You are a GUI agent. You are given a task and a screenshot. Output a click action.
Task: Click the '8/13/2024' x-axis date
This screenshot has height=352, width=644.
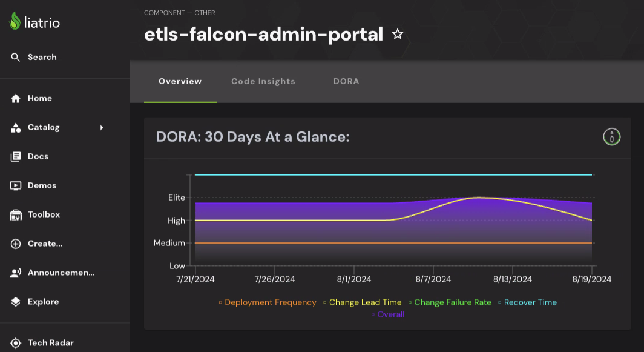tap(513, 279)
